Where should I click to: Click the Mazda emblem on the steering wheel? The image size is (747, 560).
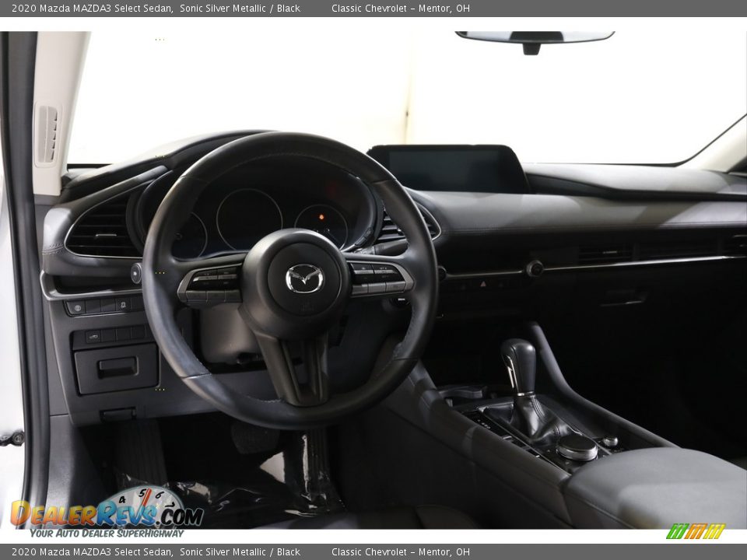click(x=304, y=278)
